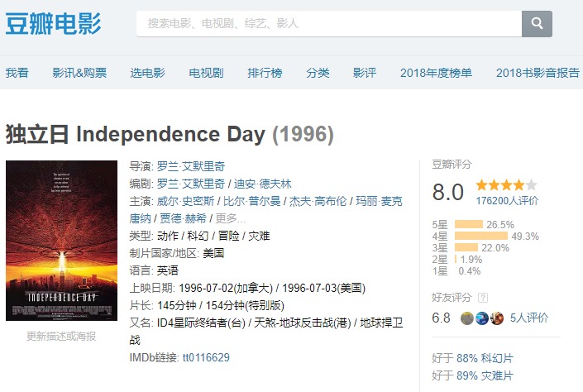Click the director link 罗兰·艾默里奇
The image size is (583, 392).
pos(190,166)
